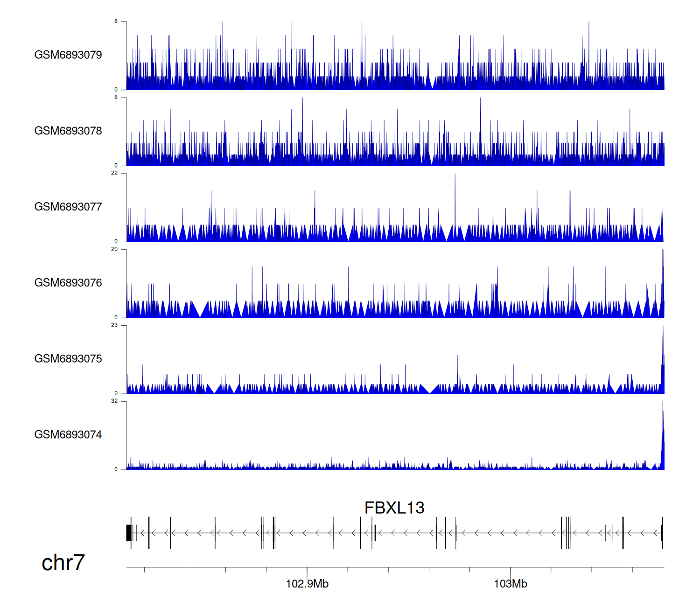Select the GSM6893074 track label
The image size is (700, 616).
point(68,435)
